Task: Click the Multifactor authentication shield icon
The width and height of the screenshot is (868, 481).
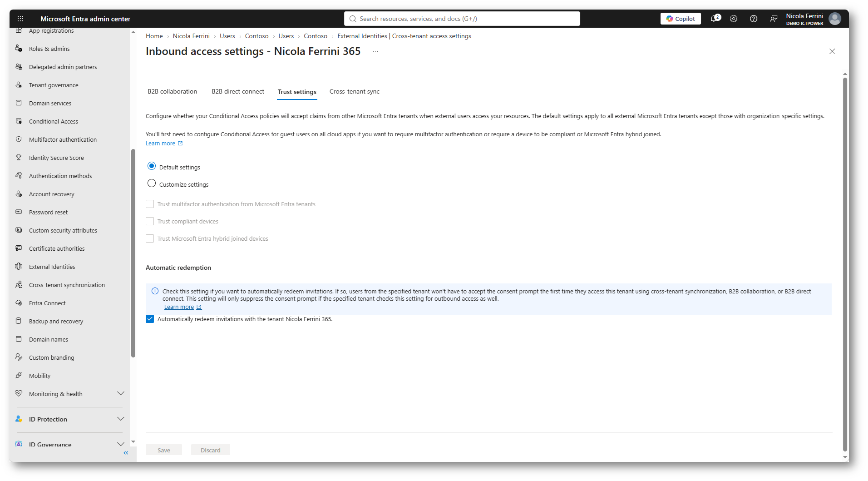Action: pyautogui.click(x=19, y=139)
